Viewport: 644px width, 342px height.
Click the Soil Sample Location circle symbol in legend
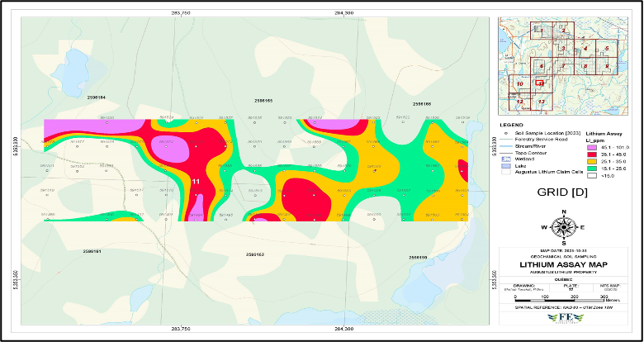pos(506,134)
